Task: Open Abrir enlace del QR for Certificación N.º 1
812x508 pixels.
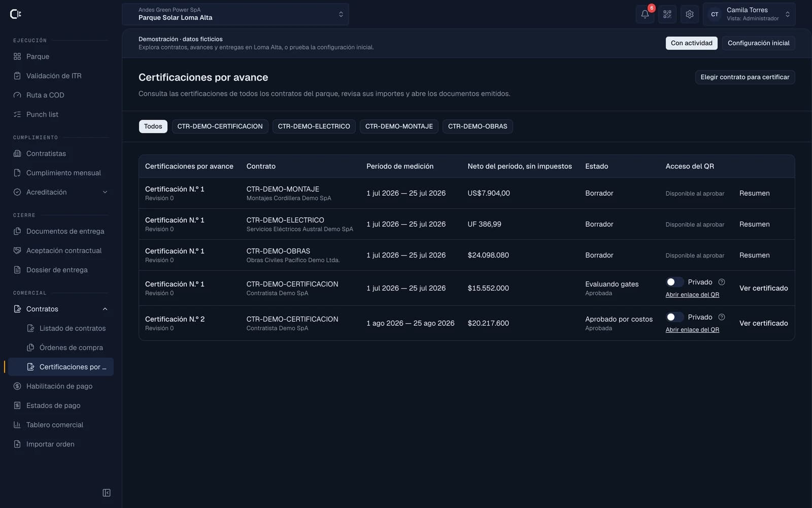Action: coord(692,295)
